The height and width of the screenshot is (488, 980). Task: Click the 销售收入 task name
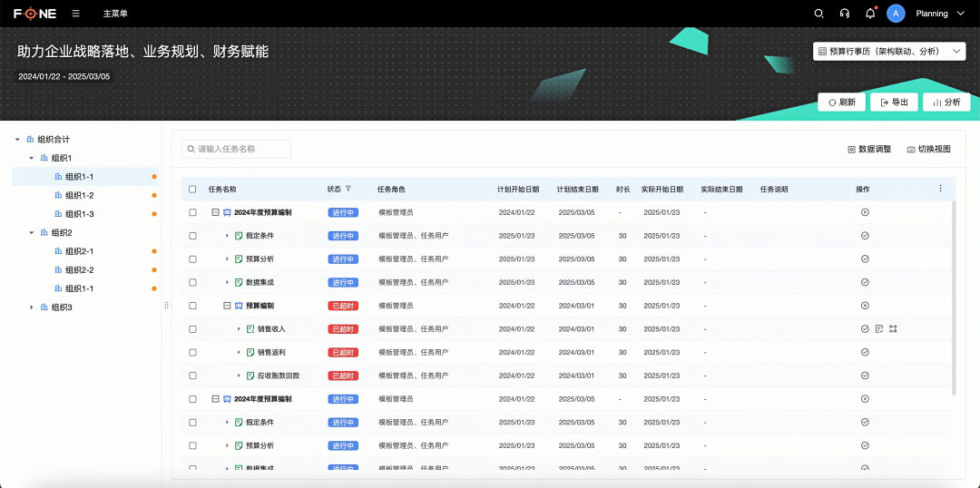tap(271, 328)
